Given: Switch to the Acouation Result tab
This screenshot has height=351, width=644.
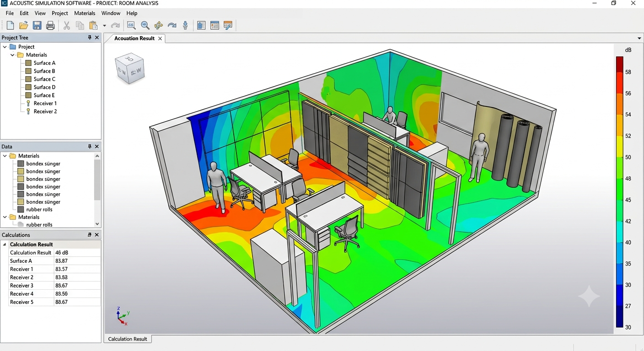Looking at the screenshot, I should [x=134, y=38].
